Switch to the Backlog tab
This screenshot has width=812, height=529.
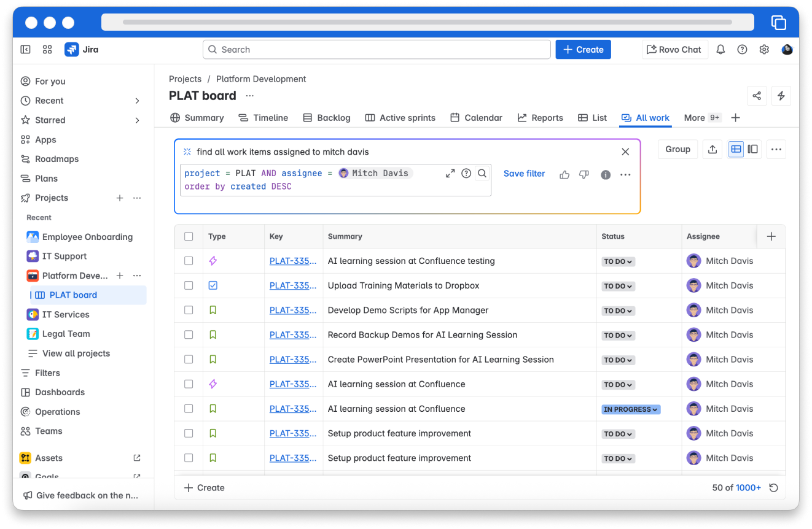pos(327,118)
